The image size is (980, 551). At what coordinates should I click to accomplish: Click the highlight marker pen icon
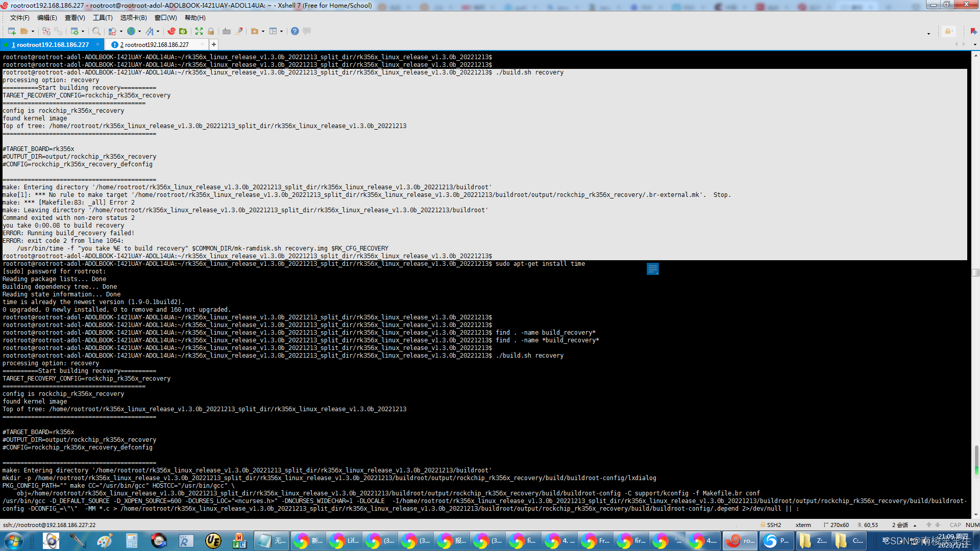point(239,31)
